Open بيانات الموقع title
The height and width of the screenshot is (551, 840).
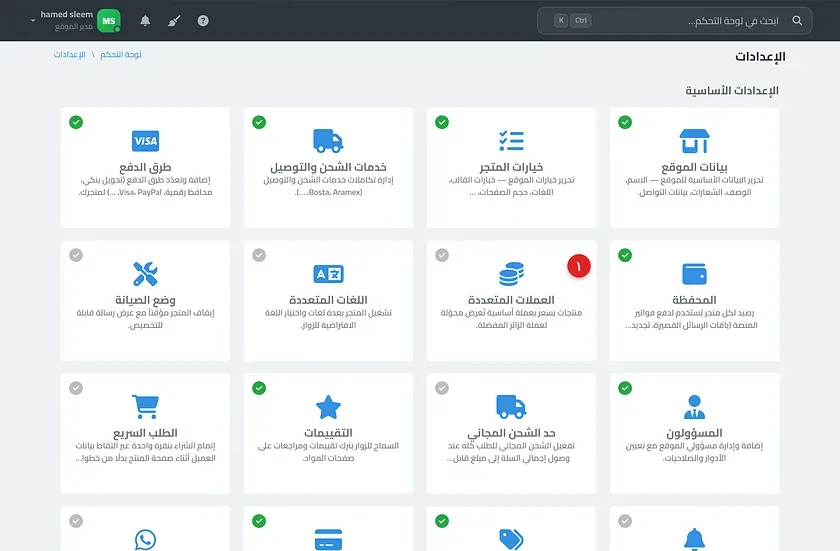[x=694, y=167]
